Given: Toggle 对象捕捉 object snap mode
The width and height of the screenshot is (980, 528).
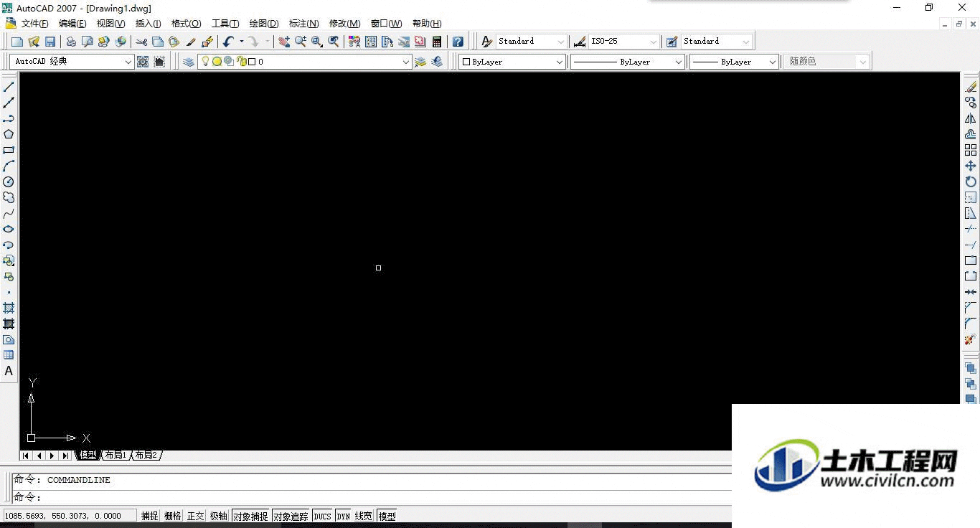Looking at the screenshot, I should 250,516.
